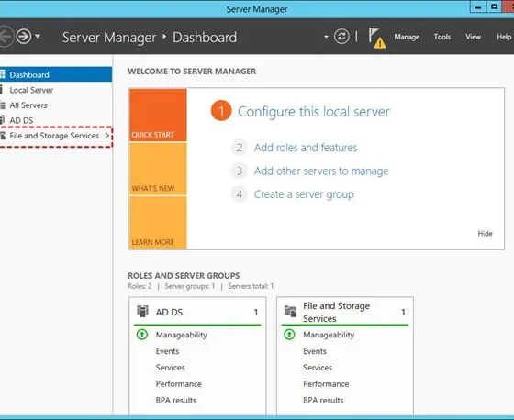Open the navigation history dropdown arrow
The width and height of the screenshot is (514, 420).
(x=38, y=36)
